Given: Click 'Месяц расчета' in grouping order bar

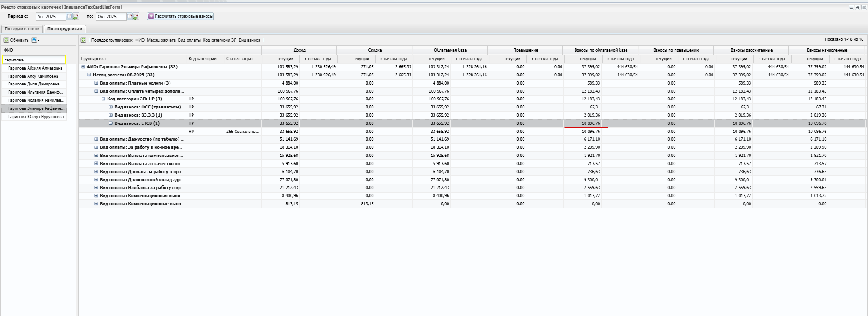Looking at the screenshot, I should click(161, 40).
